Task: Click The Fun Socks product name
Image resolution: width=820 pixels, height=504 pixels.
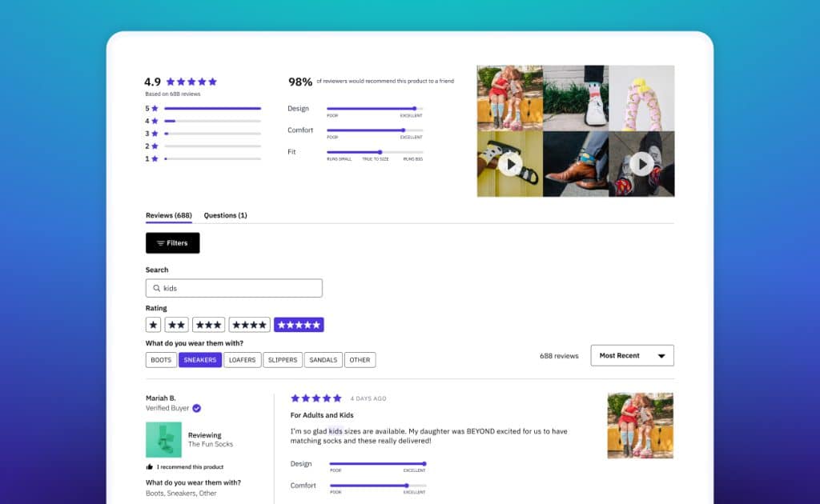Action: (211, 445)
